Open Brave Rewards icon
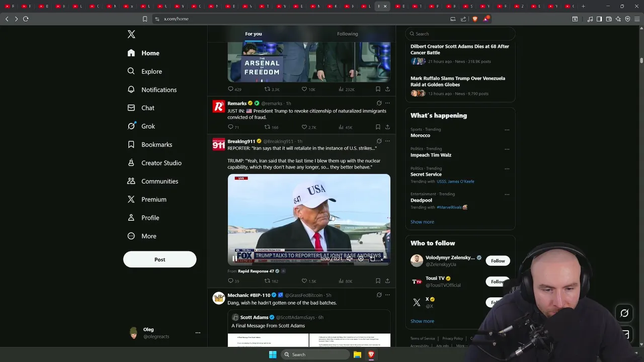Screen dimensions: 644x362 click(486, 19)
